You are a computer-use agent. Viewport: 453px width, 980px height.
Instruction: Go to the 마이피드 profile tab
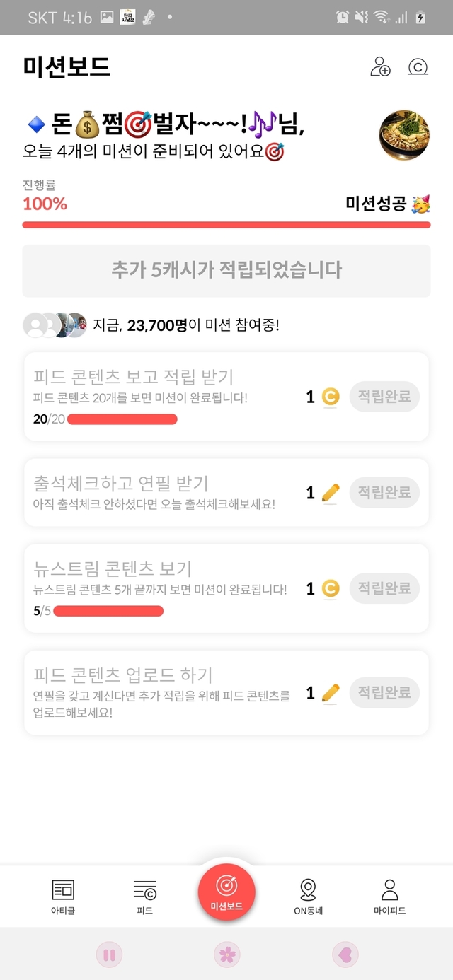pyautogui.click(x=389, y=897)
